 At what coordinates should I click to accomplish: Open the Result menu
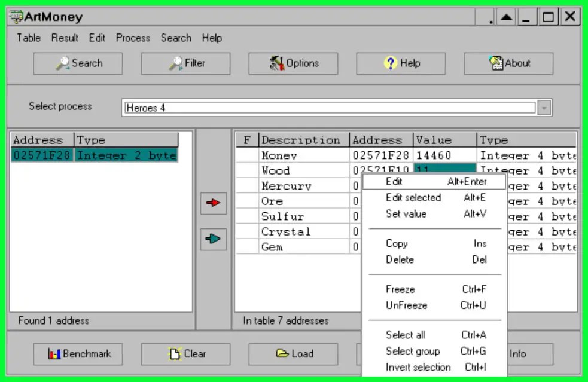point(65,38)
